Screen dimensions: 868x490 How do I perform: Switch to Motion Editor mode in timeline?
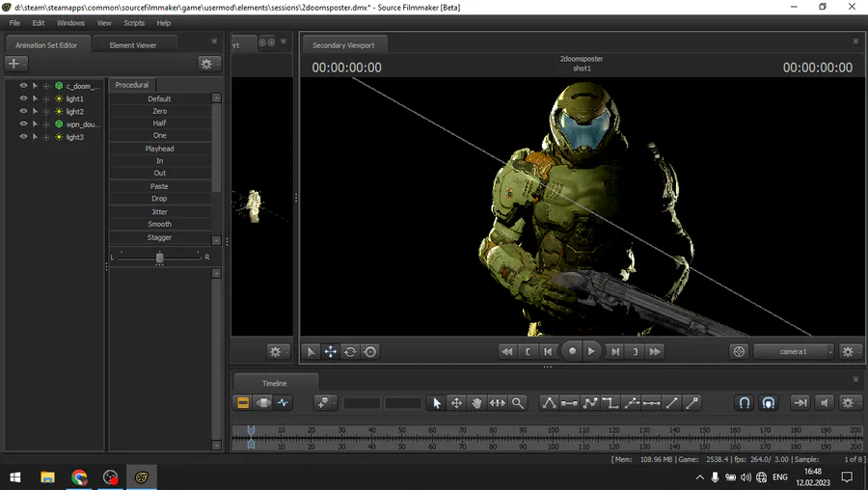tap(263, 403)
